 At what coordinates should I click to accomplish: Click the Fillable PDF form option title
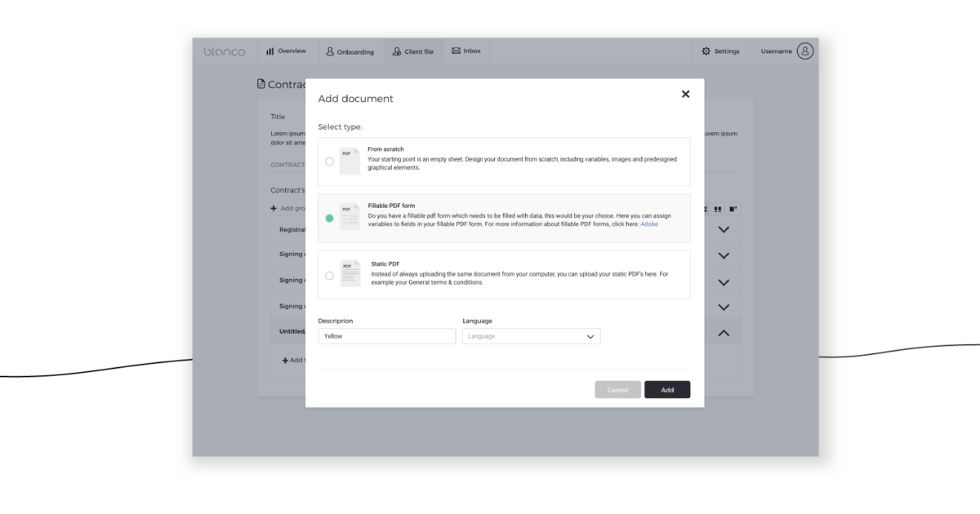(391, 206)
